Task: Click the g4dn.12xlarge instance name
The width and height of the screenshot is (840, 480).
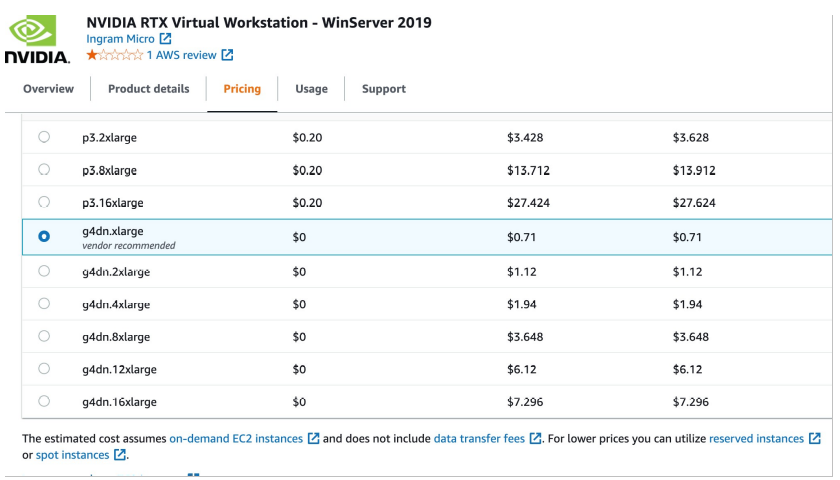Action: click(119, 370)
